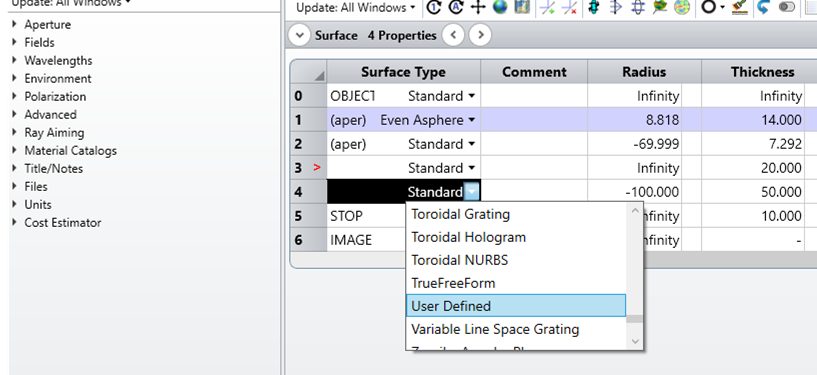The width and height of the screenshot is (817, 375).
Task: Select row header 6 for the IMAGE surface
Action: pyautogui.click(x=308, y=240)
